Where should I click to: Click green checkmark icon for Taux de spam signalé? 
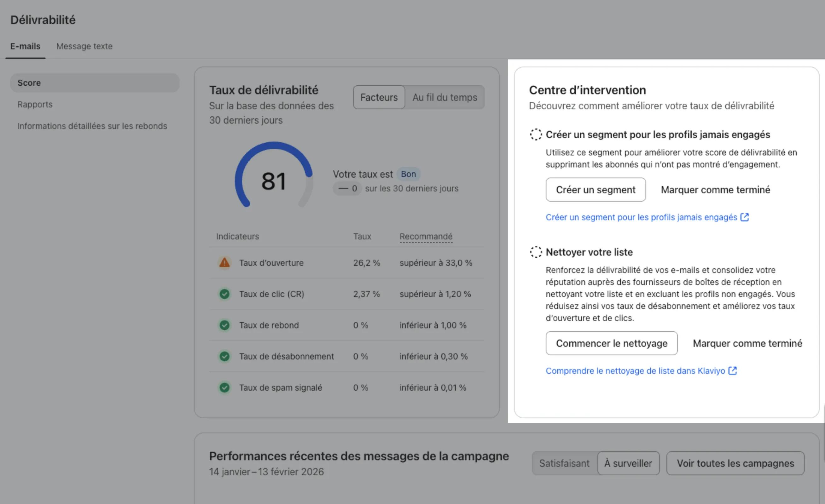(224, 387)
